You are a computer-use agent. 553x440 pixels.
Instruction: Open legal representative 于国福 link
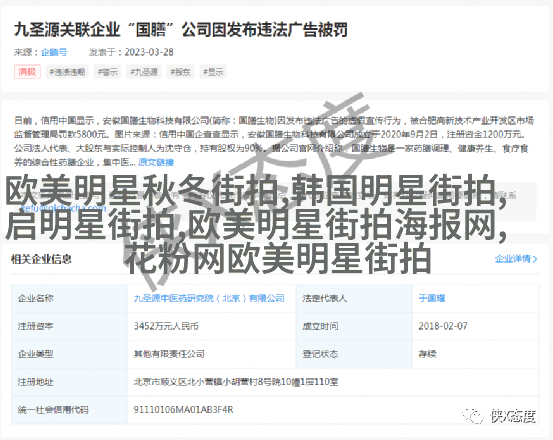point(432,298)
